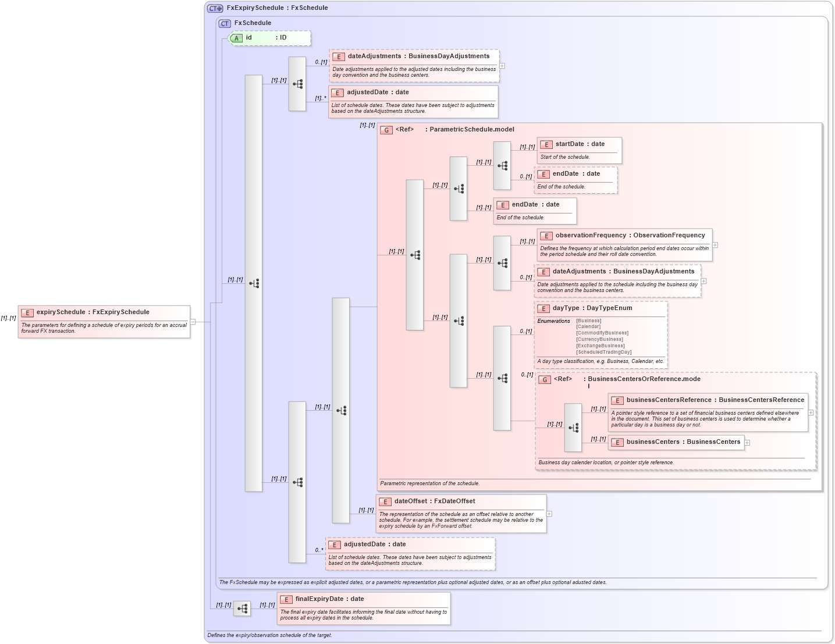Expand the dateOffset FxDateOffset details
The image size is (835, 644).
(549, 514)
